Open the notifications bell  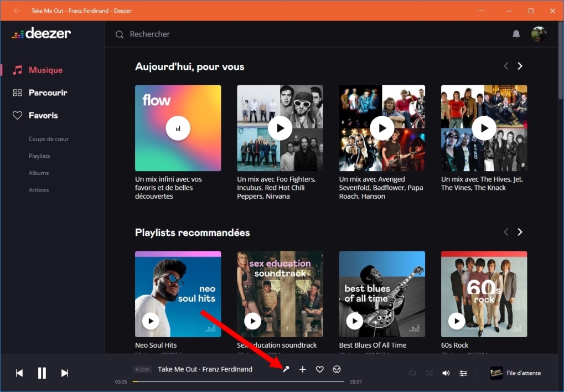[516, 34]
